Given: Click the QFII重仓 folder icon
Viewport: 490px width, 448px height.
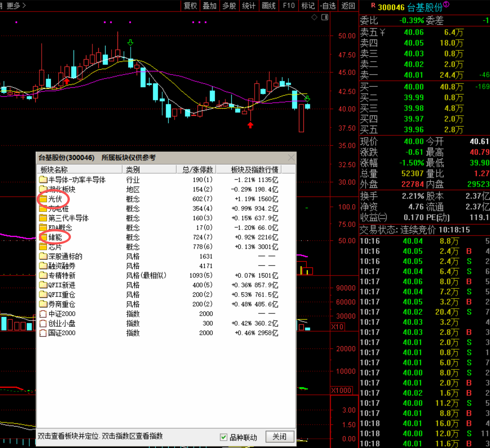Looking at the screenshot, I should (x=43, y=295).
